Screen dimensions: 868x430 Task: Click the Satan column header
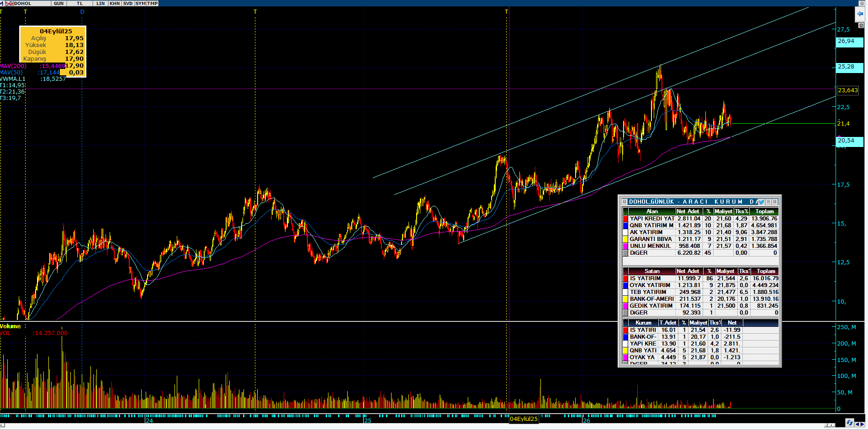click(x=652, y=271)
